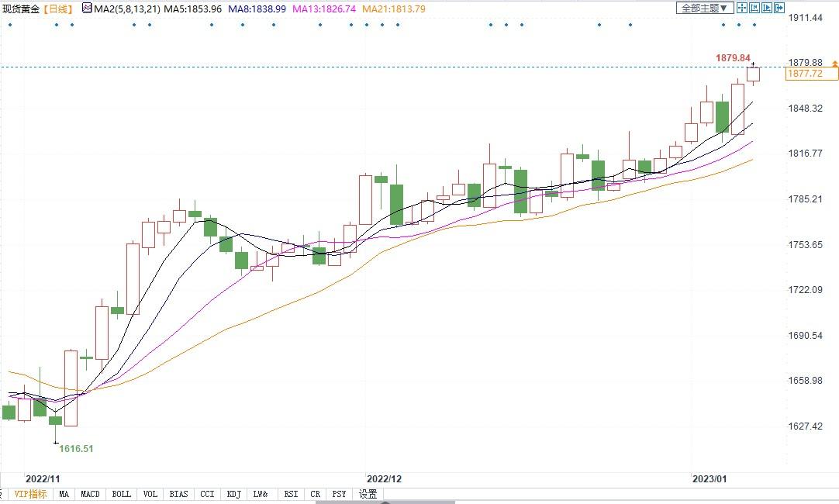This screenshot has width=839, height=504.
Task: Click the crosshair cursor icon in top toolbar
Action: coord(742,8)
